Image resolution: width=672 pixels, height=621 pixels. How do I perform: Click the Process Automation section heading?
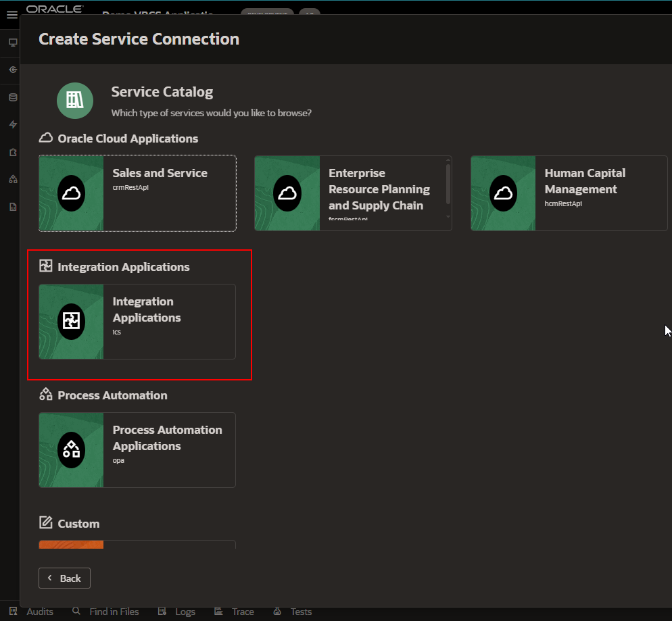click(112, 395)
